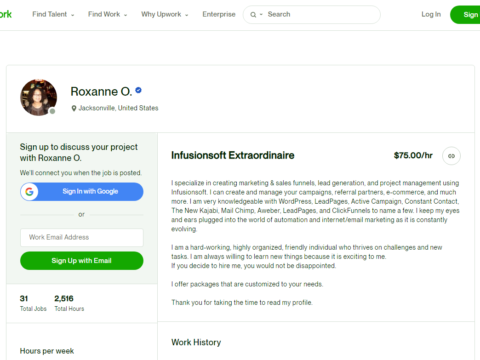Open the Find Talent dropdown menu
The height and width of the screenshot is (360, 480).
(x=53, y=14)
